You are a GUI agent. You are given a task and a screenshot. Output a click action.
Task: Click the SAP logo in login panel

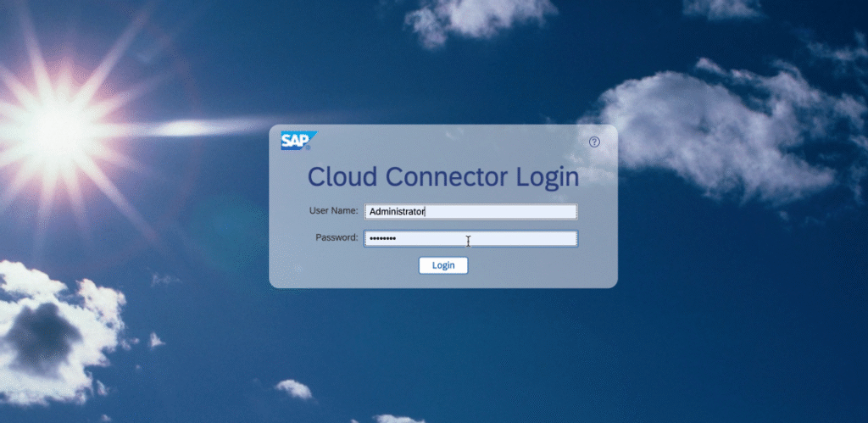[299, 141]
